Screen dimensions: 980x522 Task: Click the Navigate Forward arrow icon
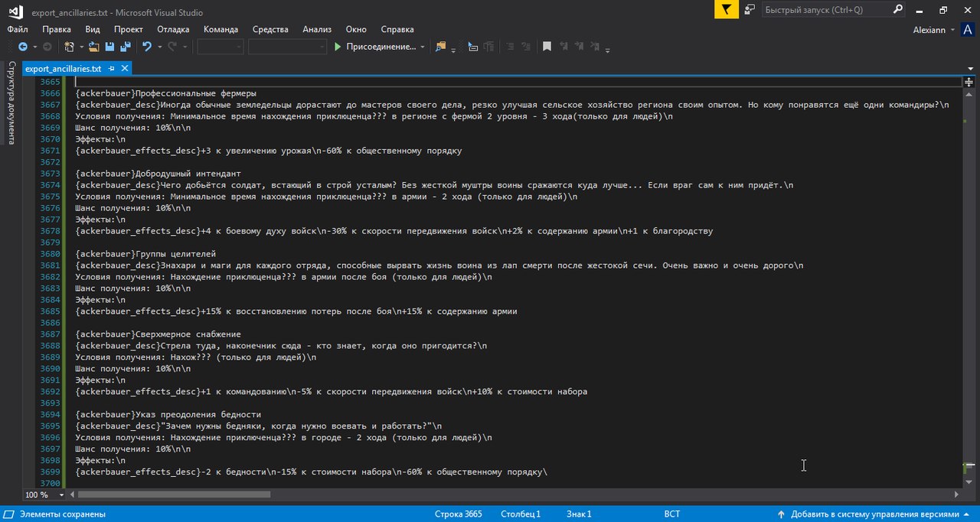click(47, 47)
